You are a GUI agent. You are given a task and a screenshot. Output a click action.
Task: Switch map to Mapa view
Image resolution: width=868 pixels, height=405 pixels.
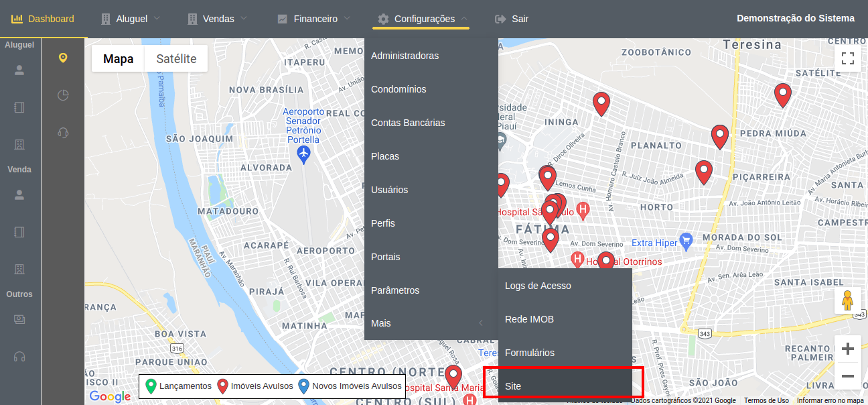tap(119, 58)
